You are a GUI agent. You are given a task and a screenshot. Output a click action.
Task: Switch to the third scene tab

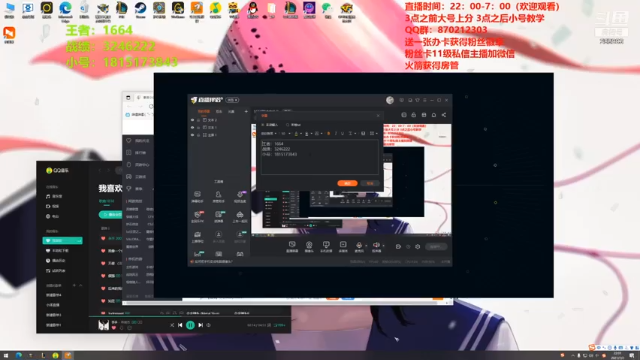[231, 111]
